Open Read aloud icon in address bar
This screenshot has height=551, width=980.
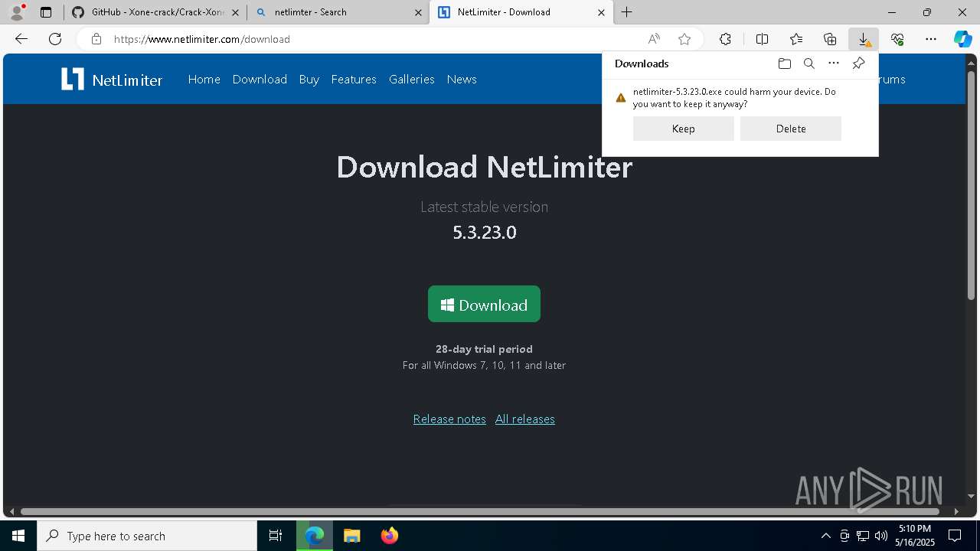pyautogui.click(x=654, y=39)
